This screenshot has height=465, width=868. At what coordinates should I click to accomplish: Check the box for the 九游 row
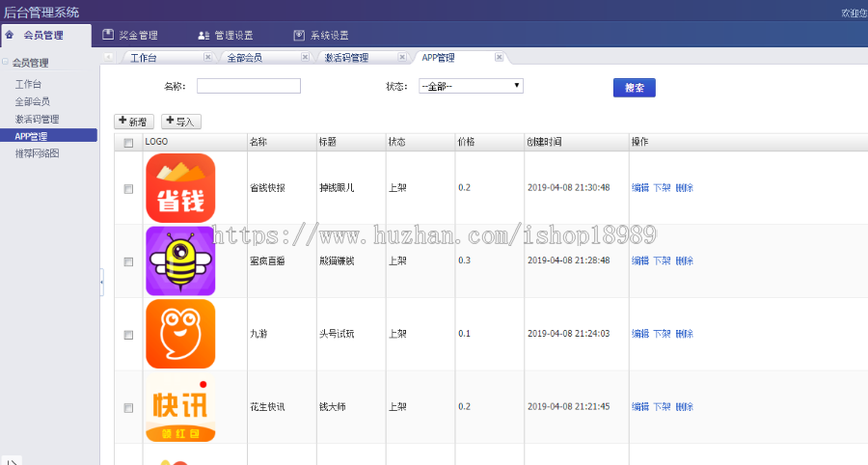128,335
